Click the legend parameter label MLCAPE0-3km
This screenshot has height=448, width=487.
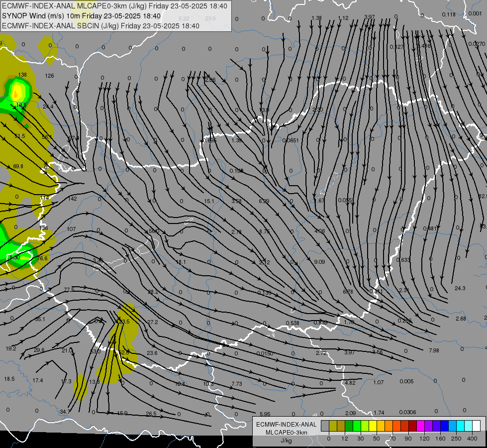(x=287, y=433)
